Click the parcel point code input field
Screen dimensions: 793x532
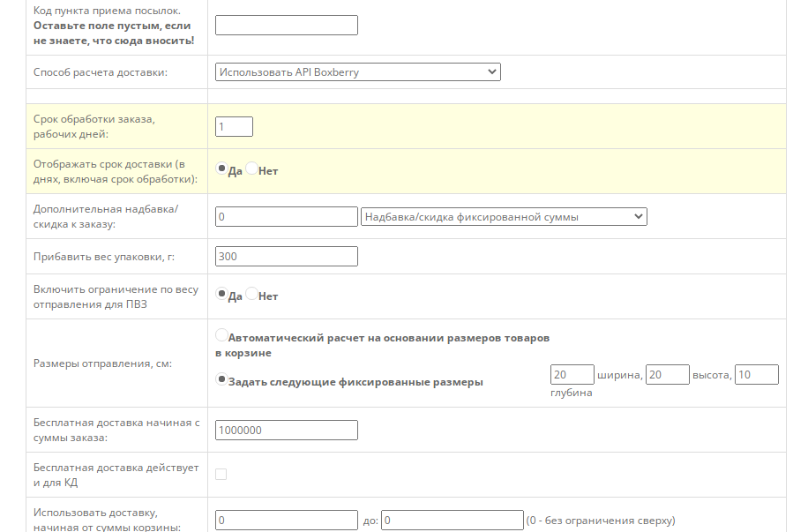pos(284,25)
